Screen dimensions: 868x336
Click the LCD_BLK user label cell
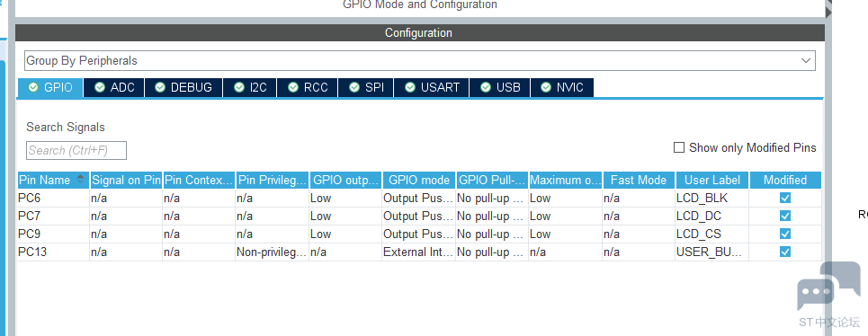[x=712, y=198]
